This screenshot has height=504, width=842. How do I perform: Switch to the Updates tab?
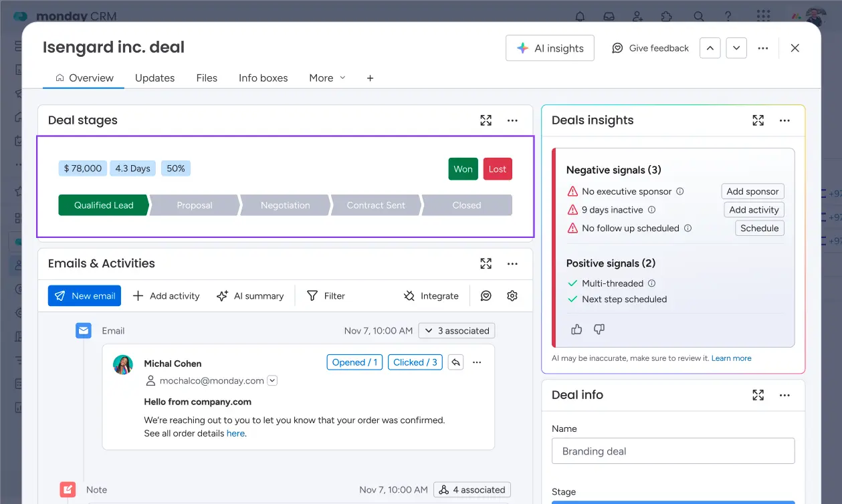(154, 78)
